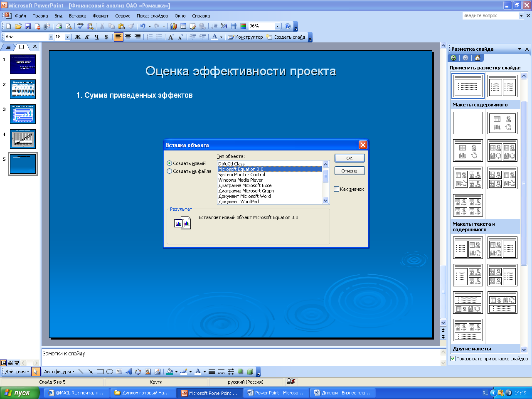Uncheck "Показывать при вставке слайдов"
This screenshot has height=399, width=532.
click(x=453, y=359)
